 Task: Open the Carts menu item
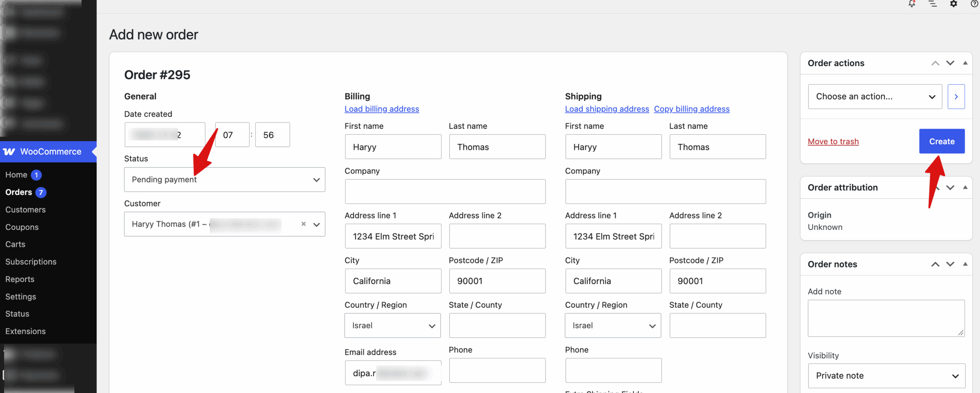coord(15,244)
